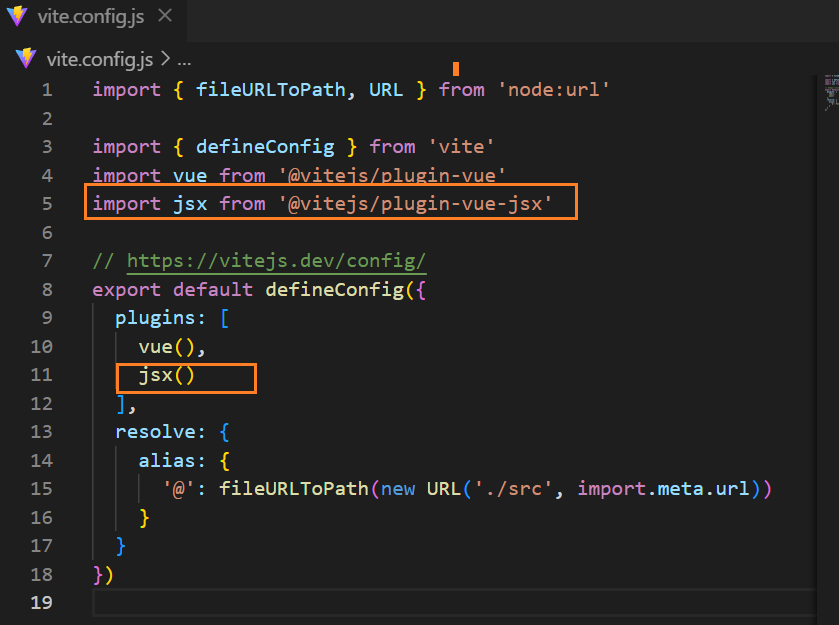Click import.meta.url on line 15
This screenshot has height=625, width=839.
663,489
